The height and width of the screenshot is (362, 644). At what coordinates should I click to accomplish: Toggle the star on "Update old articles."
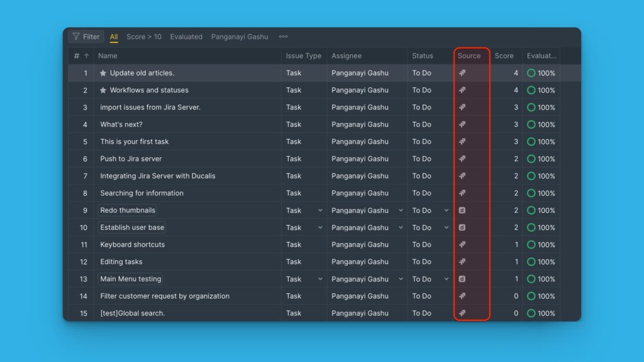pos(103,73)
